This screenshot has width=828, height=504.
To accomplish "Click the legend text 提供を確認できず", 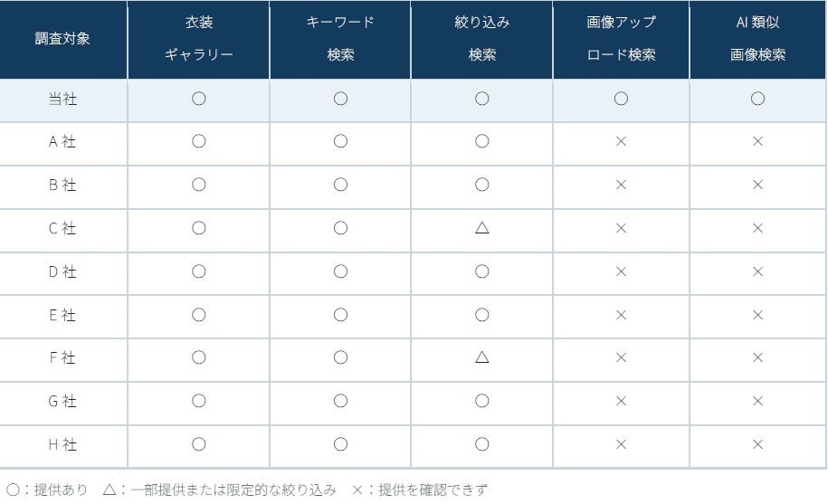I will (433, 490).
